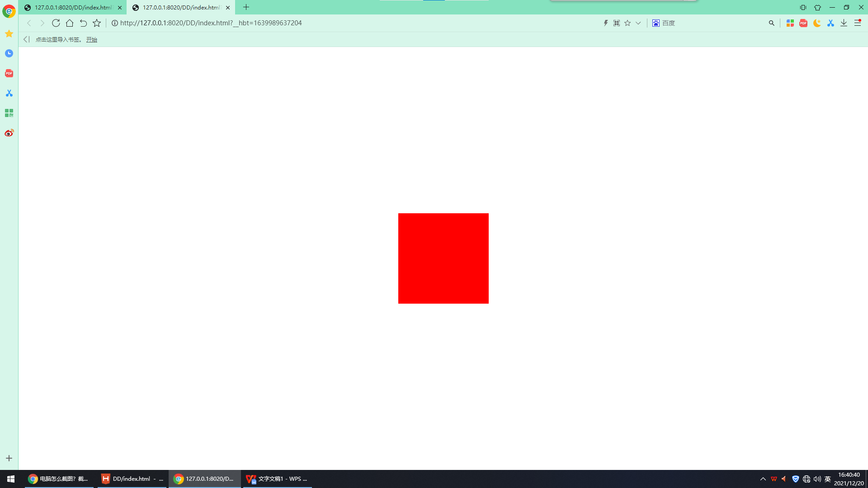This screenshot has height=488, width=868.
Task: Open the screenshot scissors in sidebar
Action: (9, 93)
